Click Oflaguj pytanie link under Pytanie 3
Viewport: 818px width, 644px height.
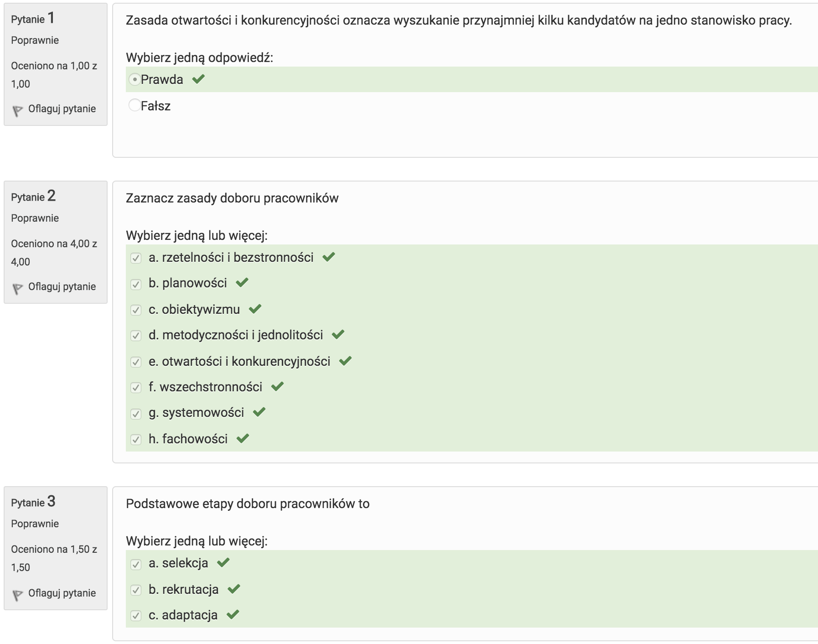coord(62,593)
